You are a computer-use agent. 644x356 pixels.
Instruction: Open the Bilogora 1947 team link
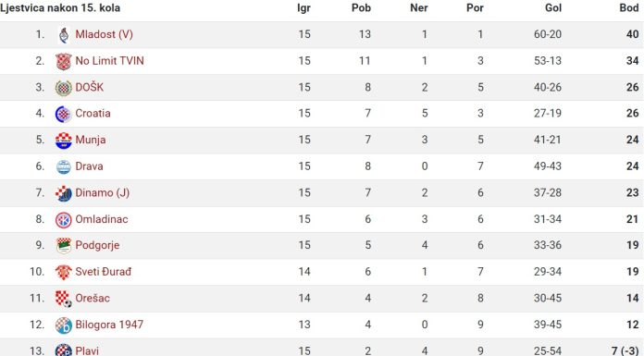click(109, 325)
